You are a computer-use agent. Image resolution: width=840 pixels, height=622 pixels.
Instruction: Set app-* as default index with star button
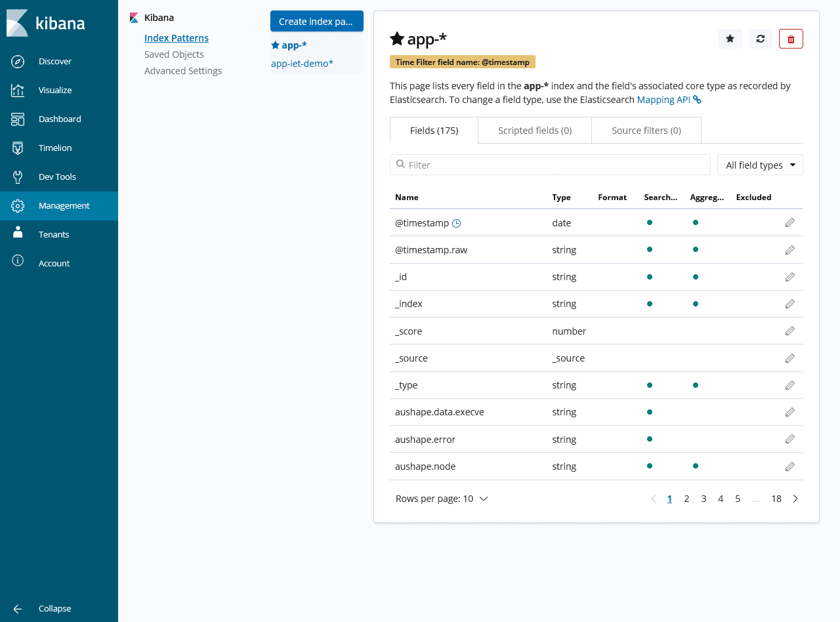(x=730, y=39)
